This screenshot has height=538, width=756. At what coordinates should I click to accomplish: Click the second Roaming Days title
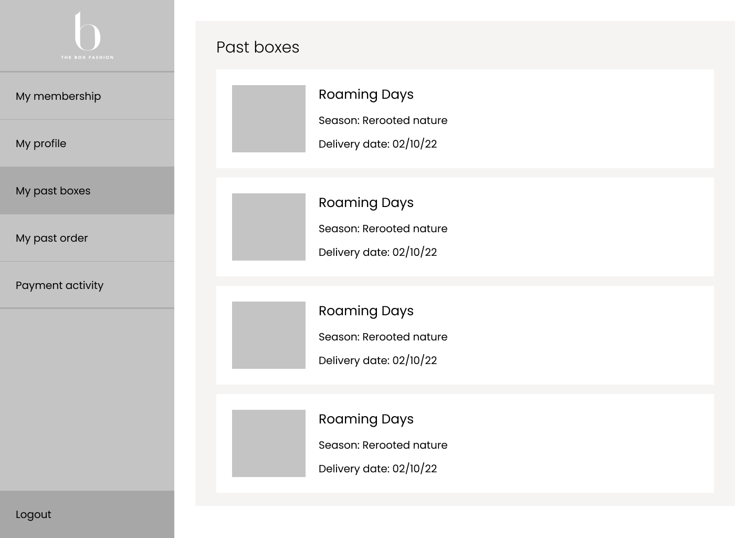(366, 203)
